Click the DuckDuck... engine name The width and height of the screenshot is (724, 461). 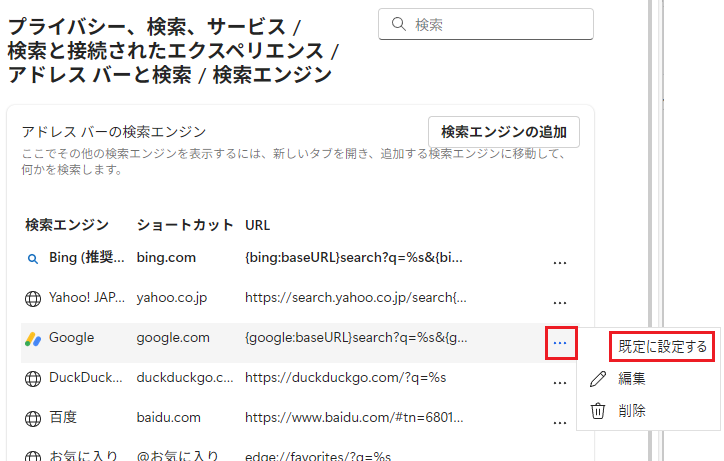tap(86, 377)
